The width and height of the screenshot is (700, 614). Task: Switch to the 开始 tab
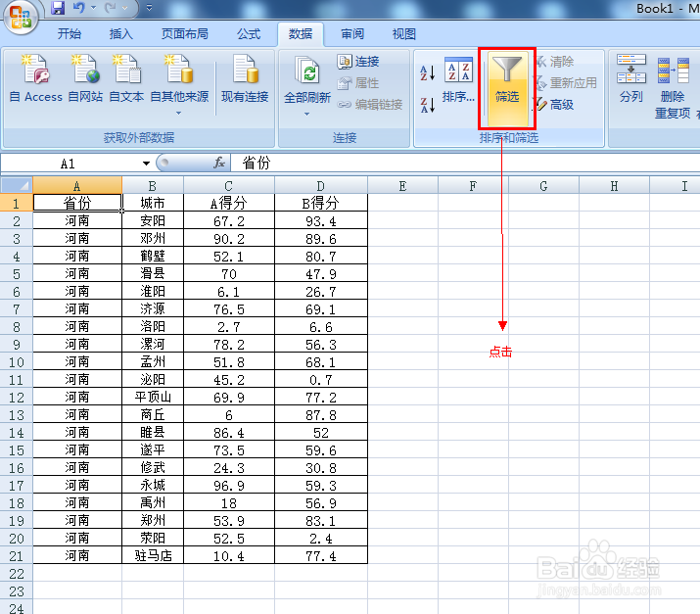click(70, 34)
